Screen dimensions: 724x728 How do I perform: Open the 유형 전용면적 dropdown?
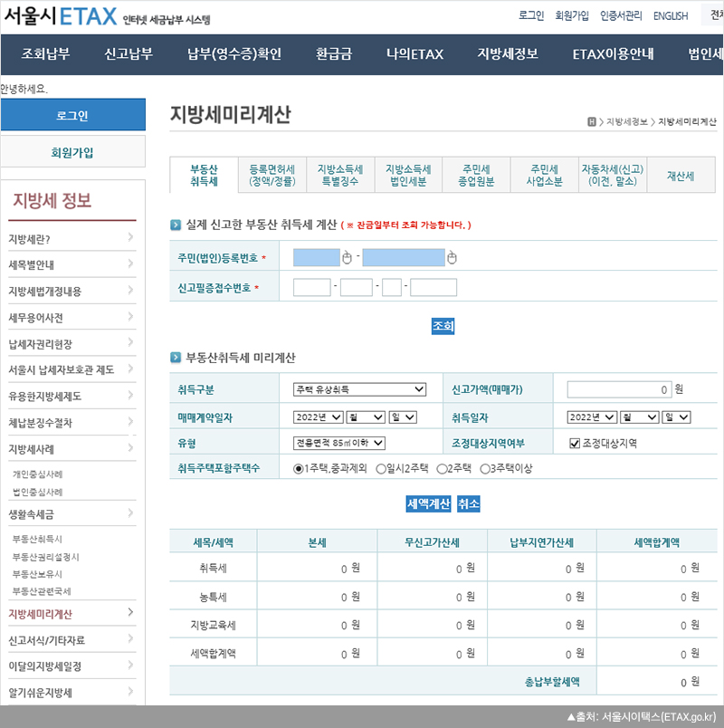point(339,444)
